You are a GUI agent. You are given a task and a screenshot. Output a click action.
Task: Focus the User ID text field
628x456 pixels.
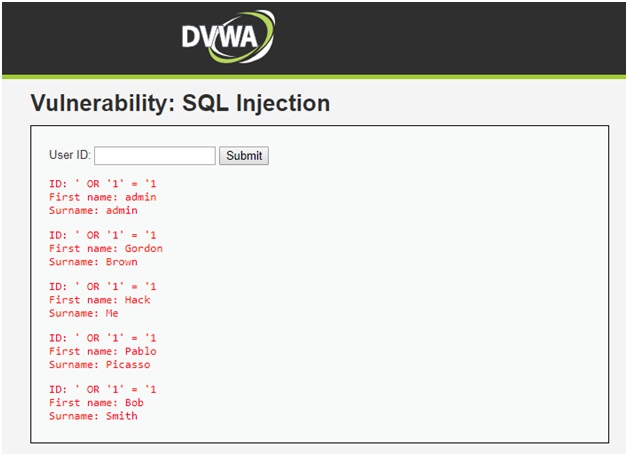pyautogui.click(x=155, y=155)
